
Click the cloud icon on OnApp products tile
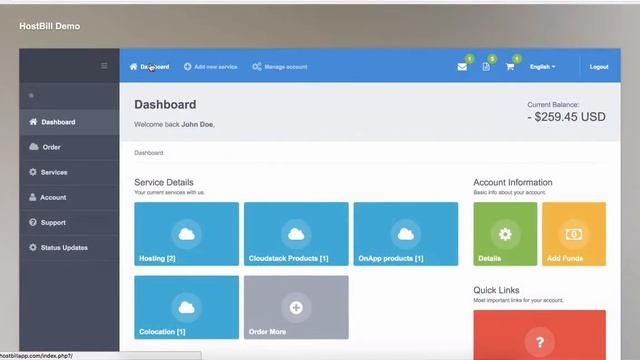click(x=406, y=234)
